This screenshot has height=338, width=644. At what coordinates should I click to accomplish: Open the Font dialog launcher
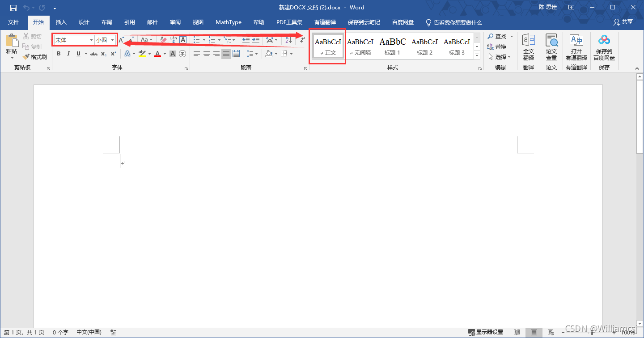[x=186, y=69]
